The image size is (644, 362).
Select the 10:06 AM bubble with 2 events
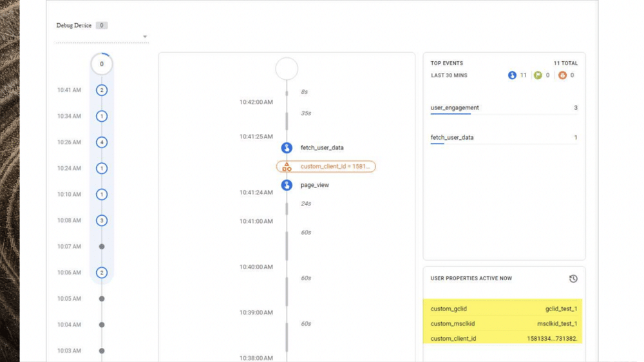(x=102, y=272)
